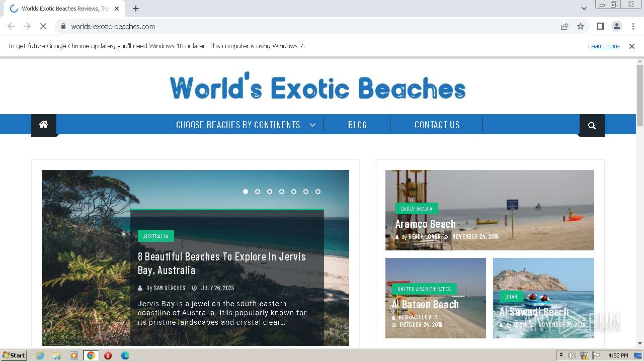View site information via the lock icon
644x362 pixels.
(x=63, y=26)
